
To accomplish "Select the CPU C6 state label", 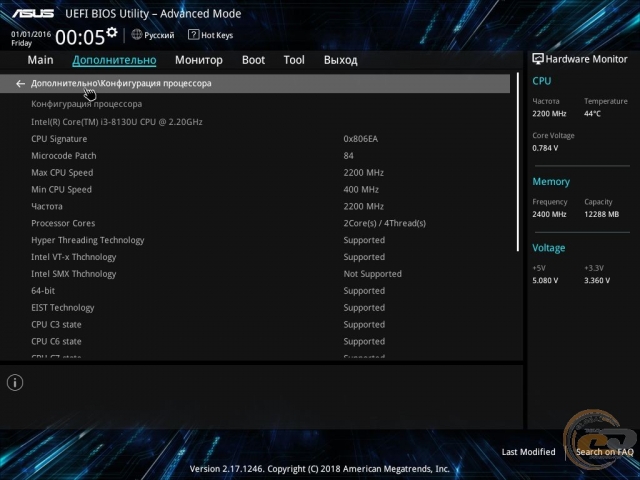I will tap(56, 341).
